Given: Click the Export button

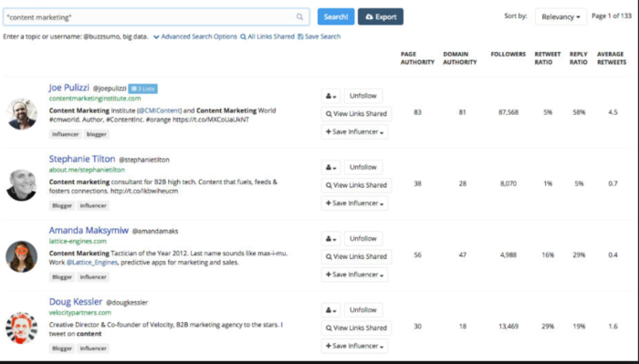Looking at the screenshot, I should coord(381,16).
